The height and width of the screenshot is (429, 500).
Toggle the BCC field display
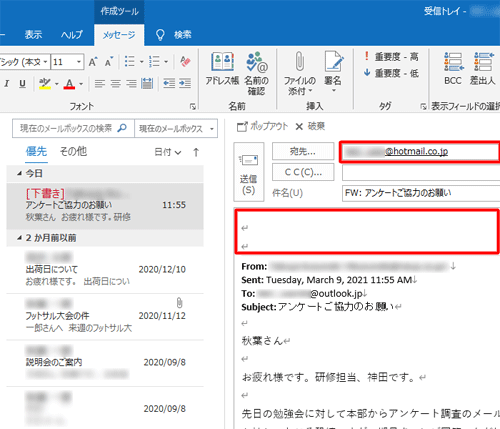pyautogui.click(x=453, y=69)
